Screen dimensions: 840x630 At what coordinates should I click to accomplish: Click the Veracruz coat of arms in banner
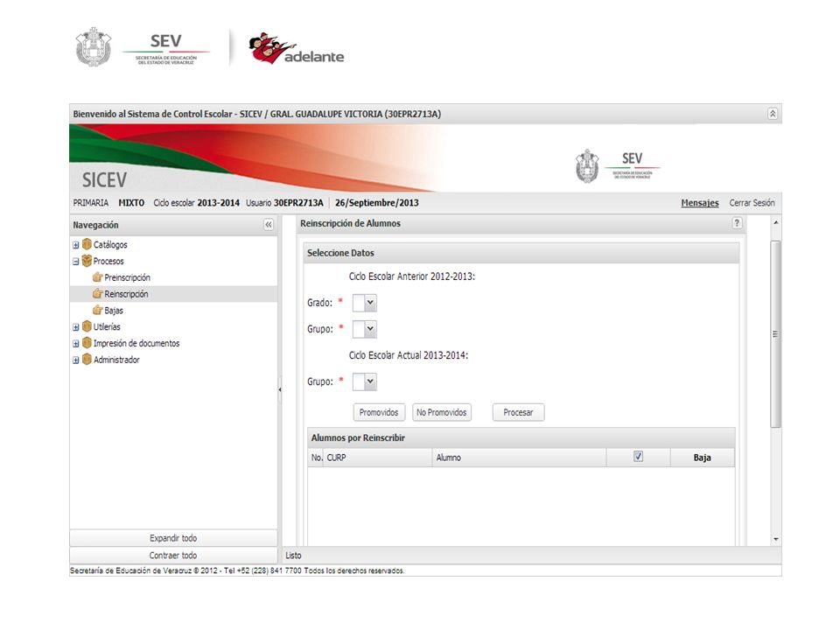pos(587,166)
